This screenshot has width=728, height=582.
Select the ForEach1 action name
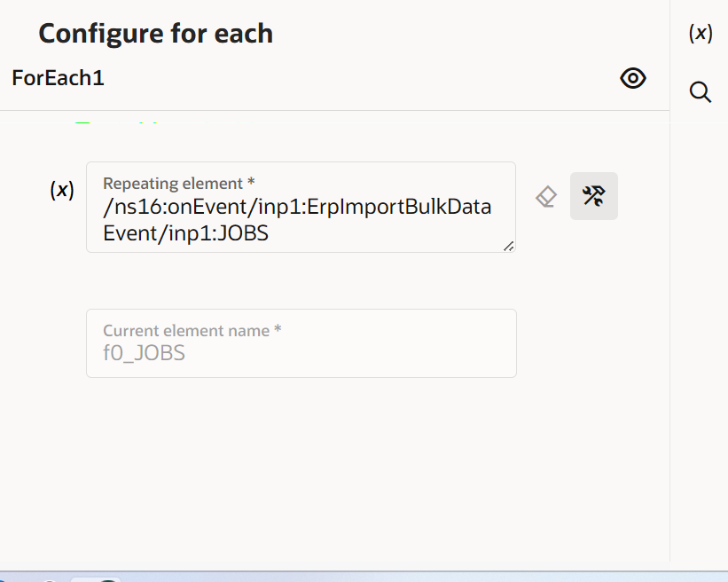59,78
